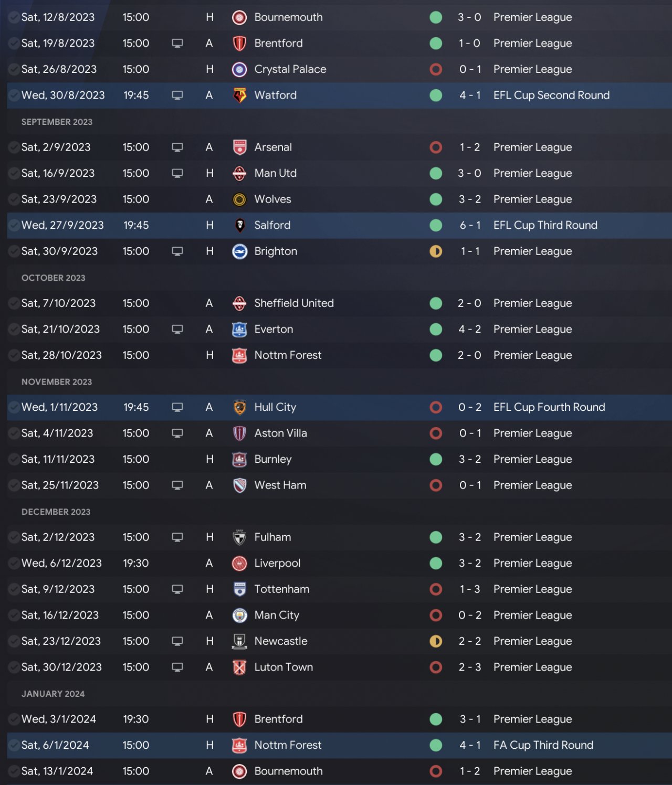Click the DECEMBER 2023 month header

pyautogui.click(x=56, y=512)
